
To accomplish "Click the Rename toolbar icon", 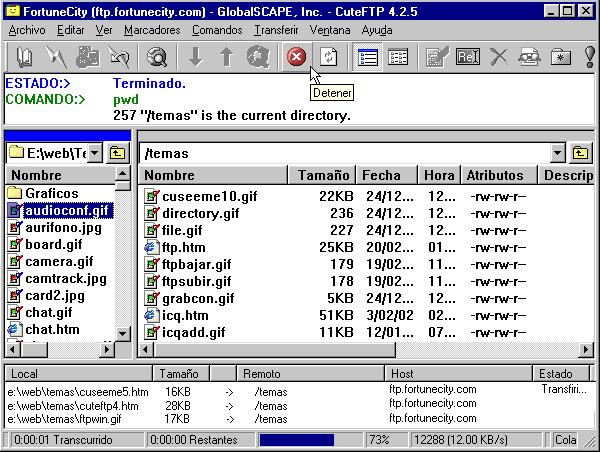I will pos(468,57).
